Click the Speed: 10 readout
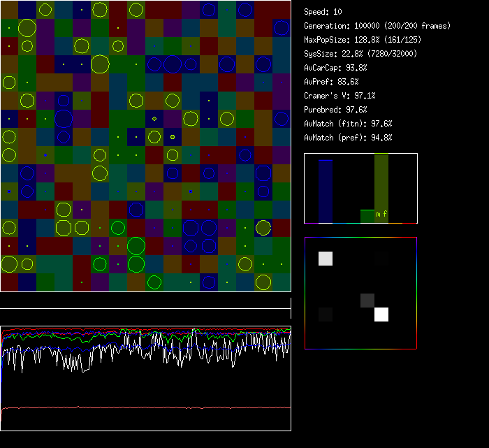489x448 pixels. coord(323,12)
